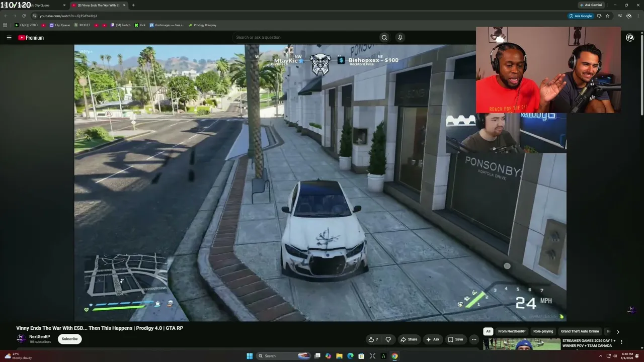Open Task View on the taskbar

pyautogui.click(x=317, y=356)
